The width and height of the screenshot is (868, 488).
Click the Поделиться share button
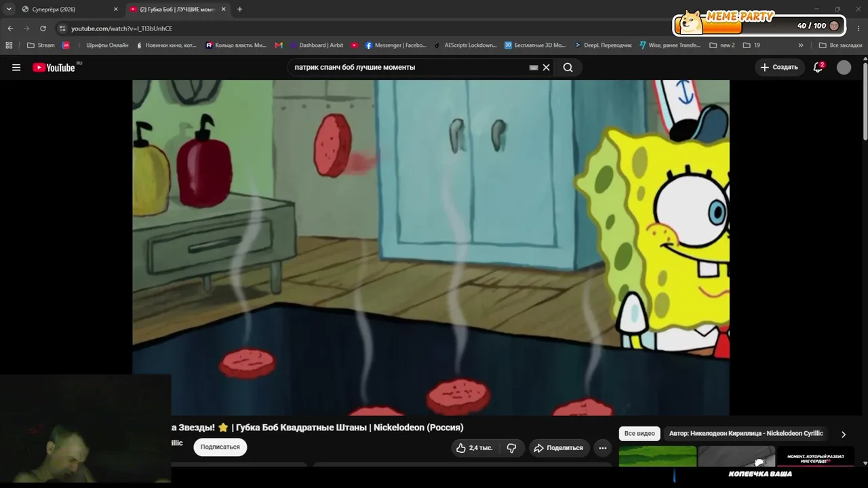(x=559, y=447)
